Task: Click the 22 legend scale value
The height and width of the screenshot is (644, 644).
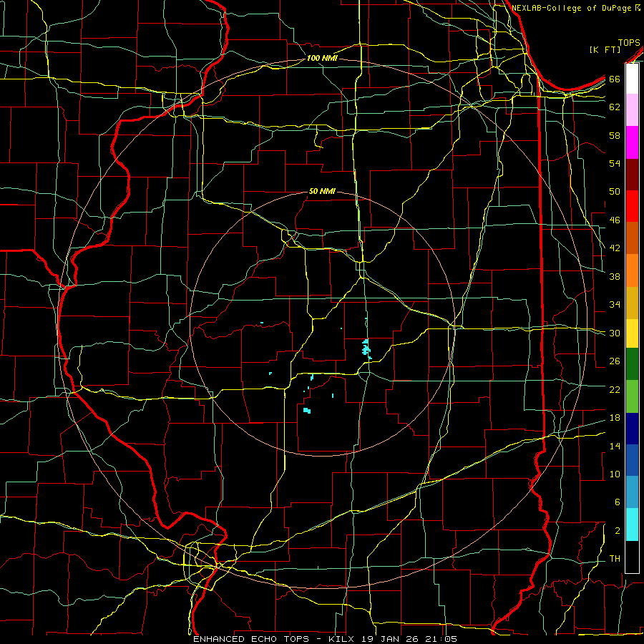Action: (615, 389)
